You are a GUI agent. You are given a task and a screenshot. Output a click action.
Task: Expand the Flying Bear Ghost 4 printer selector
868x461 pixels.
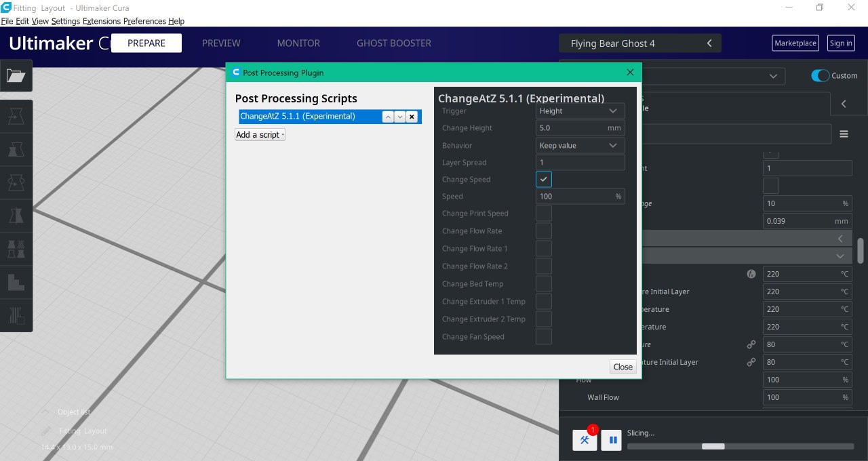(x=640, y=43)
